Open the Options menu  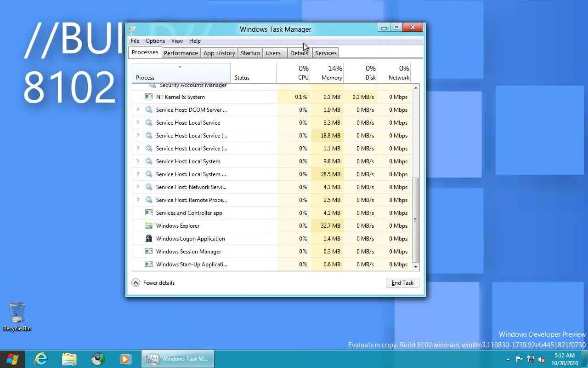pyautogui.click(x=155, y=41)
